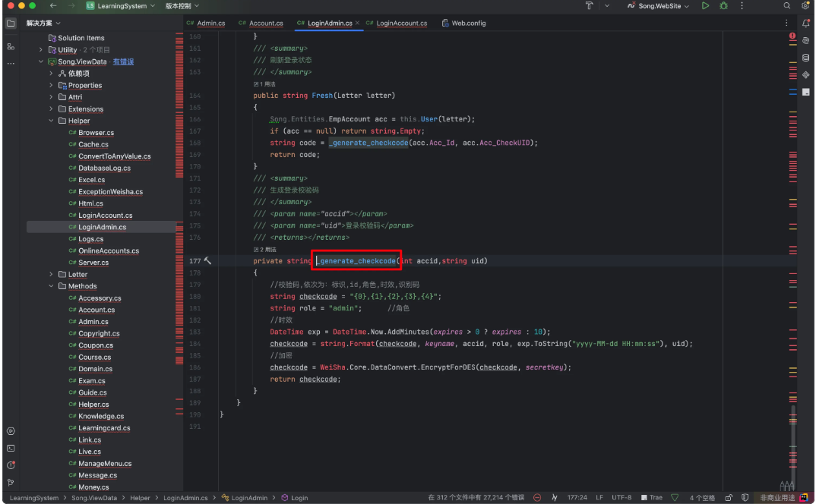
Task: Open the Structure tool window icon
Action: (11, 46)
